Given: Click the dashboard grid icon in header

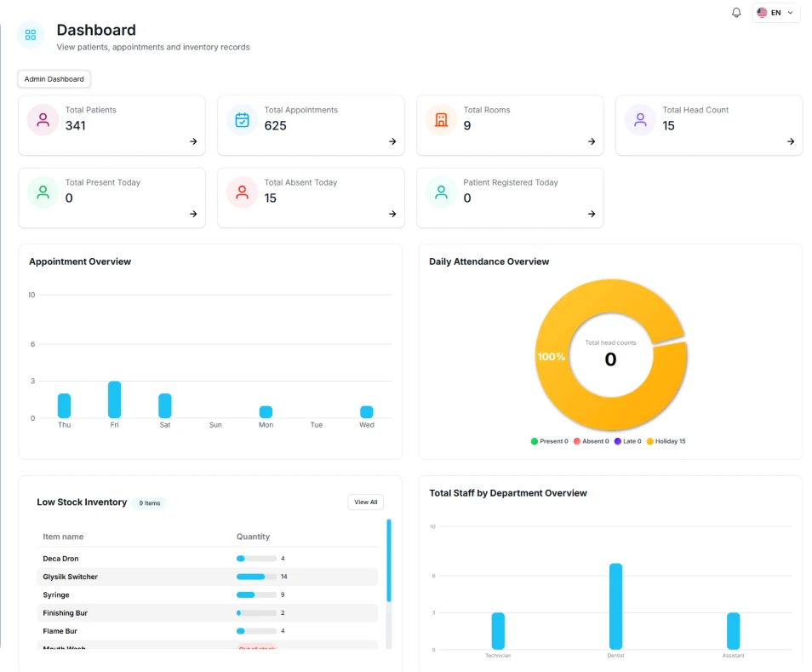Looking at the screenshot, I should click(x=31, y=35).
